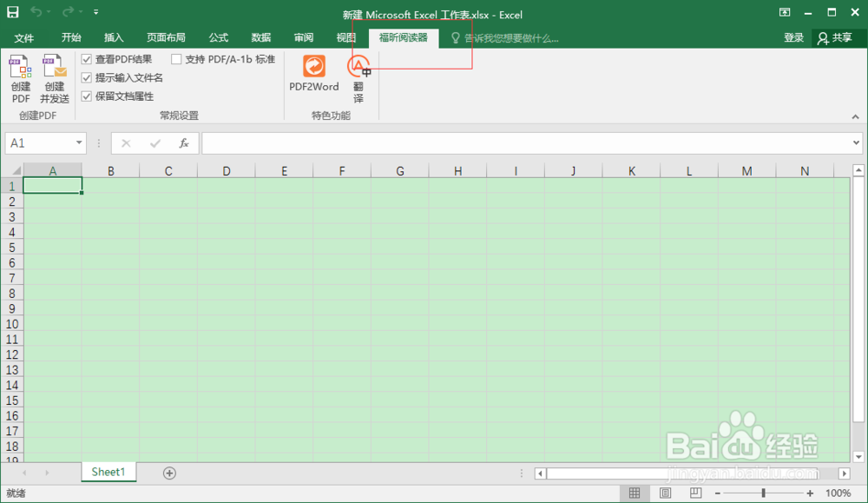868x503 pixels.
Task: Click horizontal scrollbar left arrow
Action: (x=540, y=473)
